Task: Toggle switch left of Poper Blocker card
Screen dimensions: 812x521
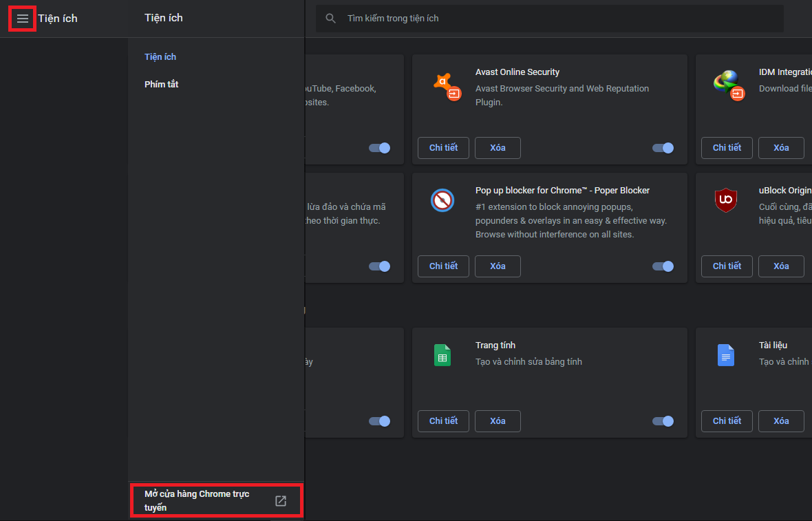Action: tap(380, 266)
